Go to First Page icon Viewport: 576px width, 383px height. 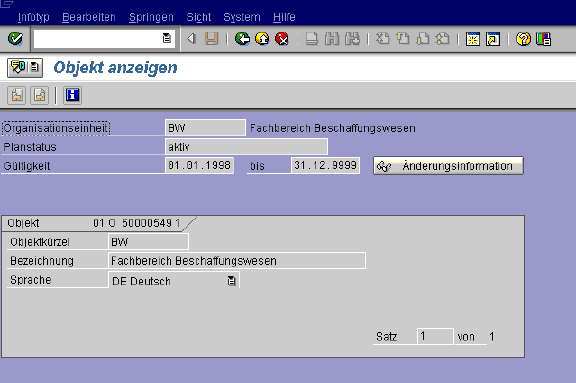[383, 39]
